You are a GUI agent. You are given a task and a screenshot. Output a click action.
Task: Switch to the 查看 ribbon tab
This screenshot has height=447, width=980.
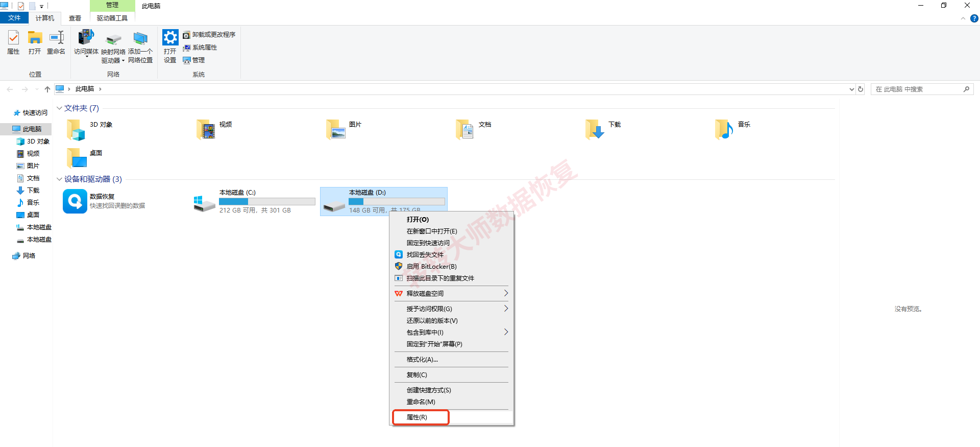[x=75, y=18]
